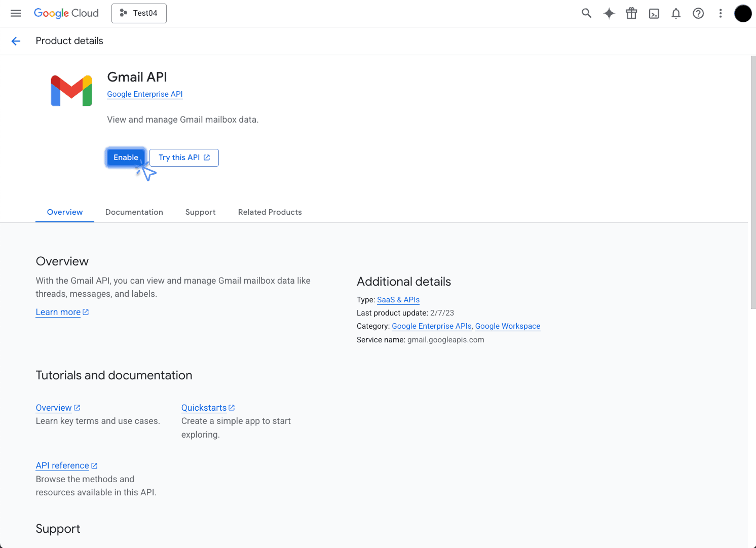Open the Related Products tab
The image size is (756, 548).
[270, 212]
